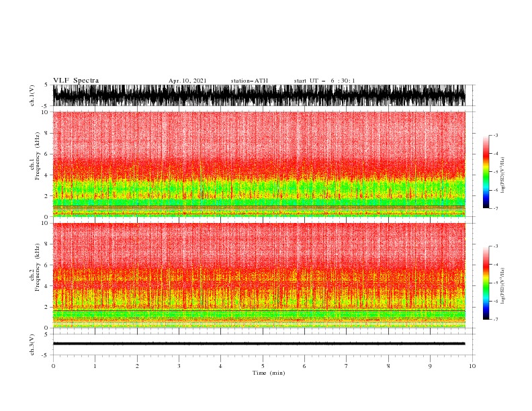Click the 'Time (min)' axis label
Image resolution: width=532 pixels, height=411 pixels.
coord(269,373)
